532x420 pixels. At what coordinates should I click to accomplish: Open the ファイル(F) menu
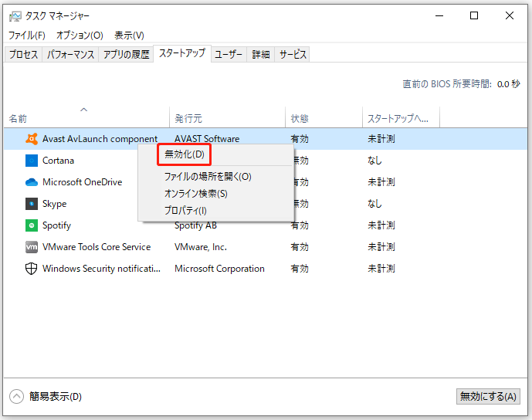point(27,35)
